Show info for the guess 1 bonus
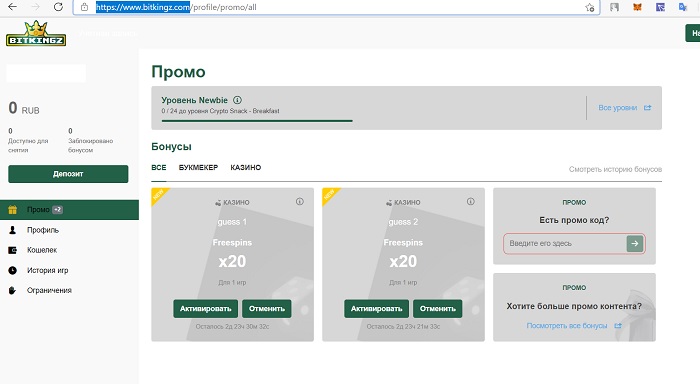 pos(300,202)
